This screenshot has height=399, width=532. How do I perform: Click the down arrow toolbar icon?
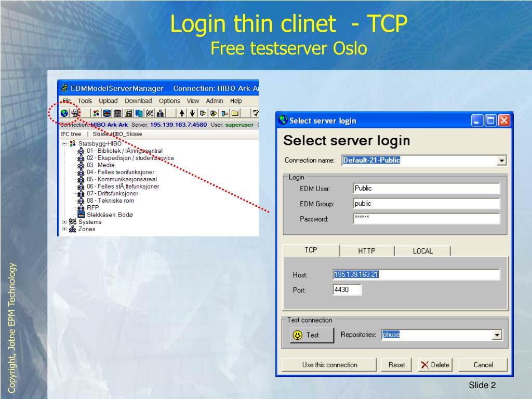coord(192,113)
